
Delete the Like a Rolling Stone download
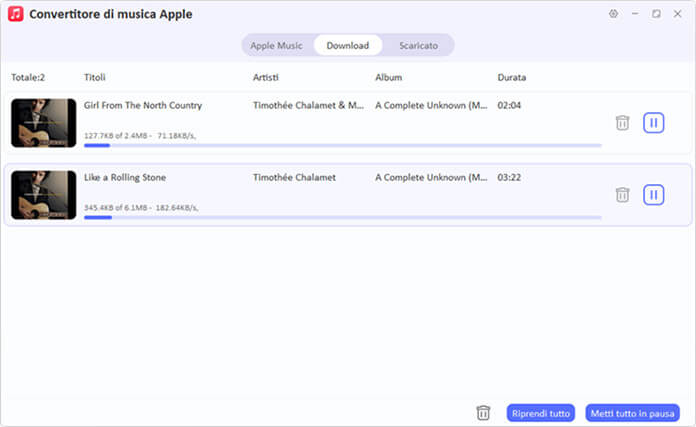point(622,194)
